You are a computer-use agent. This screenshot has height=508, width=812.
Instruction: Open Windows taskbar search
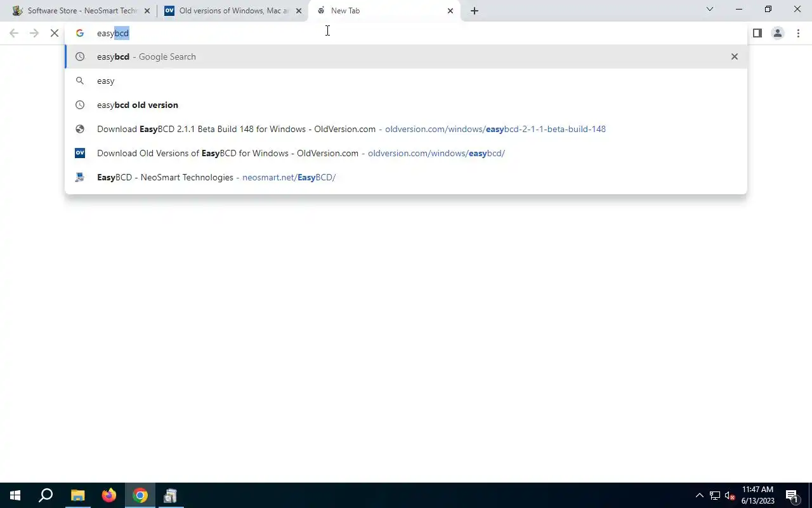click(x=46, y=495)
